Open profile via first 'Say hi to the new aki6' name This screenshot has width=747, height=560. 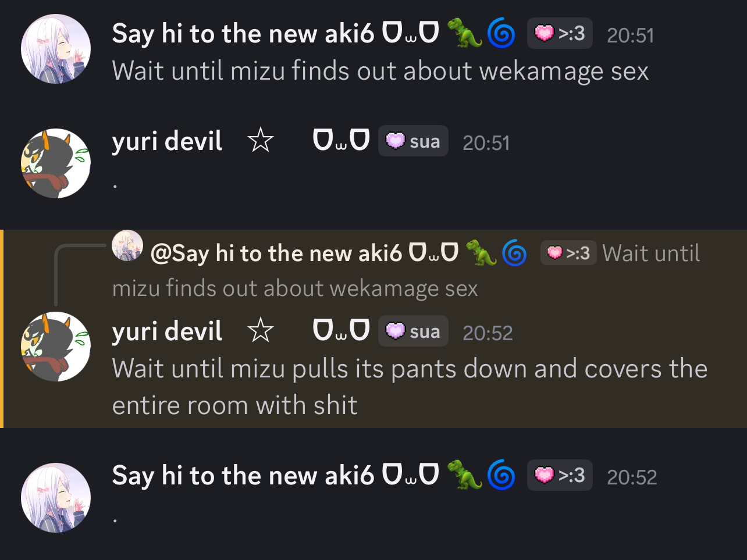[x=243, y=33]
